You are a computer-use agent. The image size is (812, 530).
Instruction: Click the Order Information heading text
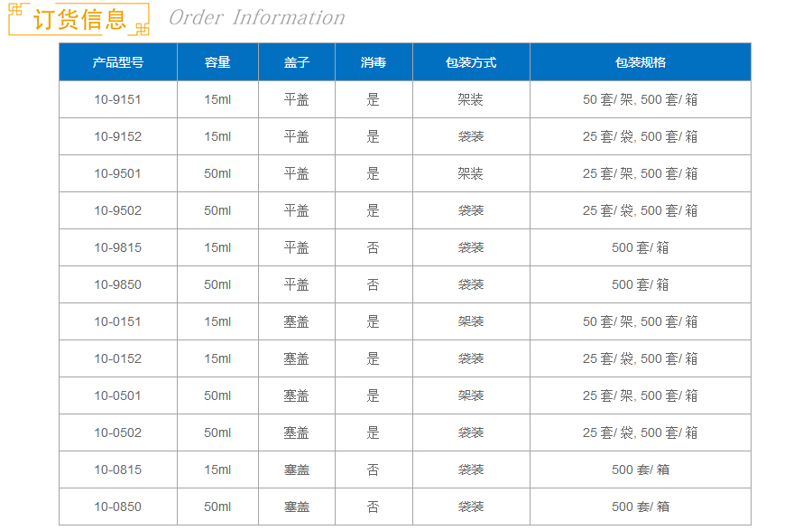(256, 18)
